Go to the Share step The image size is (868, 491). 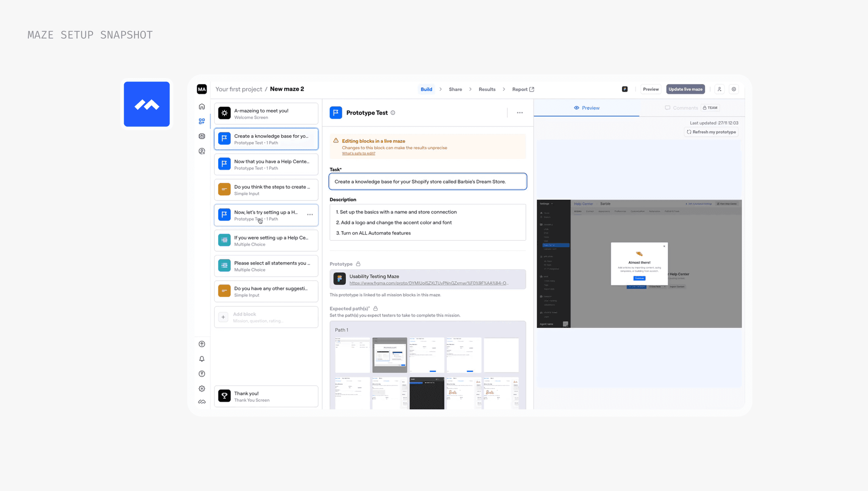455,89
